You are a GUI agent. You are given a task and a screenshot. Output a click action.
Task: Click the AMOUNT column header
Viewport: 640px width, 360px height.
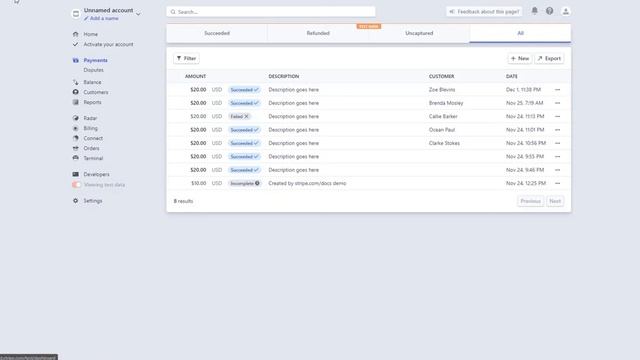click(195, 76)
